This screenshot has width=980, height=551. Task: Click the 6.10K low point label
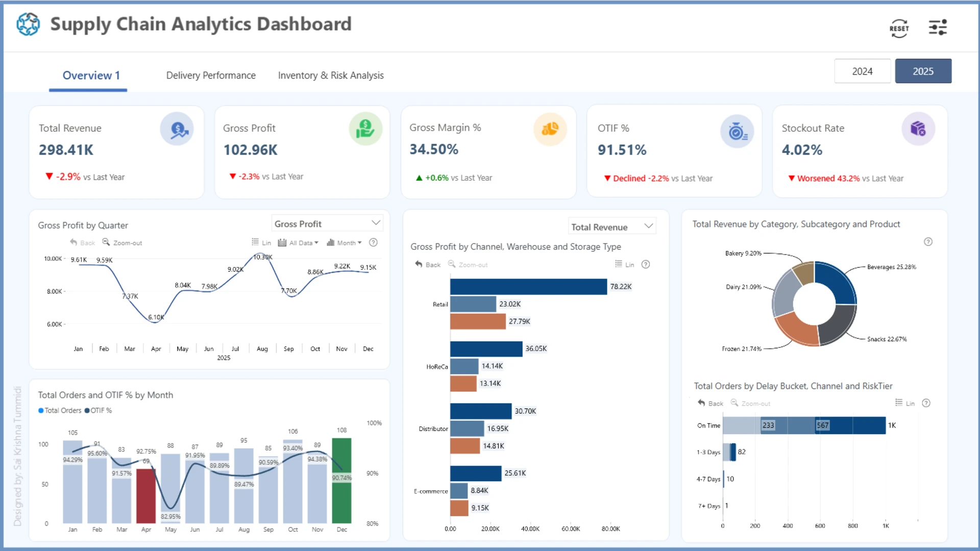point(156,317)
